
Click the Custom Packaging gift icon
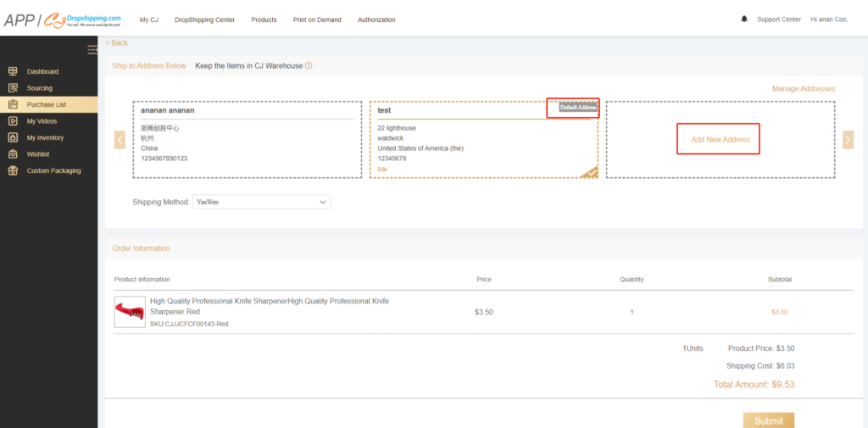(12, 170)
